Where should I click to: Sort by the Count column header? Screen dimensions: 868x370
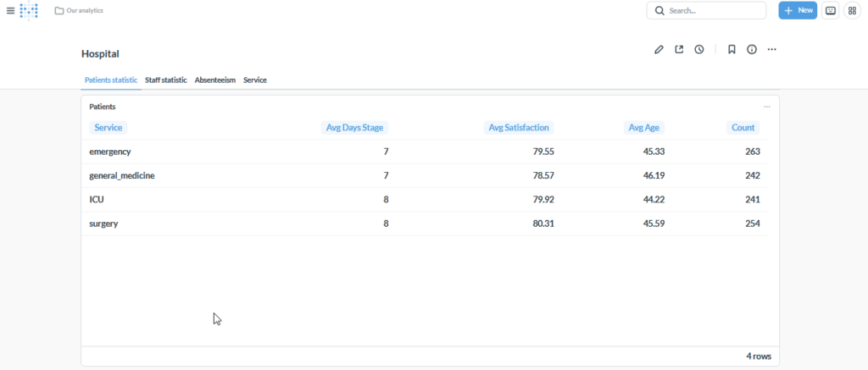tap(743, 128)
